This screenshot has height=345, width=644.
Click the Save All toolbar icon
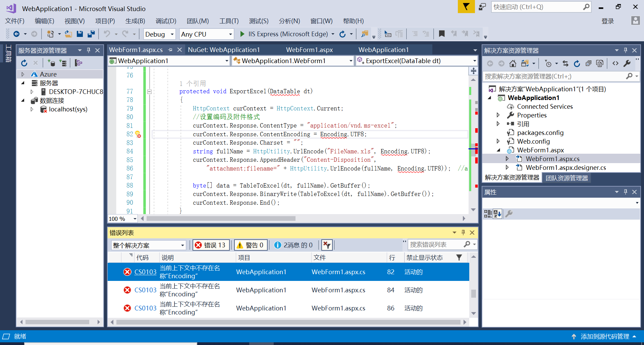pos(91,34)
